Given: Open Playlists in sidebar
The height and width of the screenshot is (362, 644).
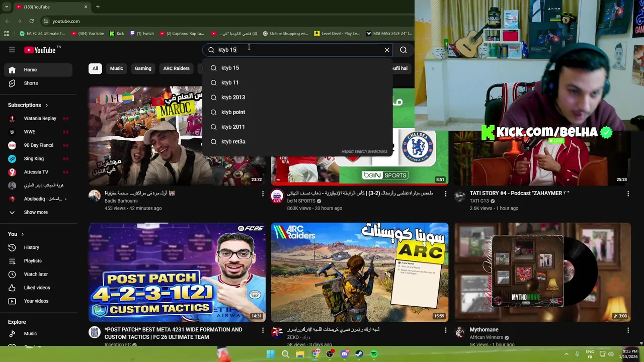Looking at the screenshot, I should tap(38, 261).
